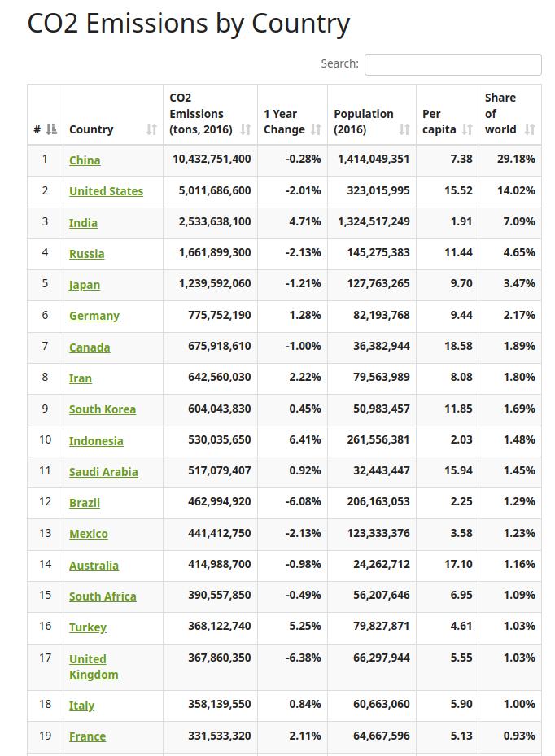Sort by 1 Year Change icon
555x756 pixels.
316,129
